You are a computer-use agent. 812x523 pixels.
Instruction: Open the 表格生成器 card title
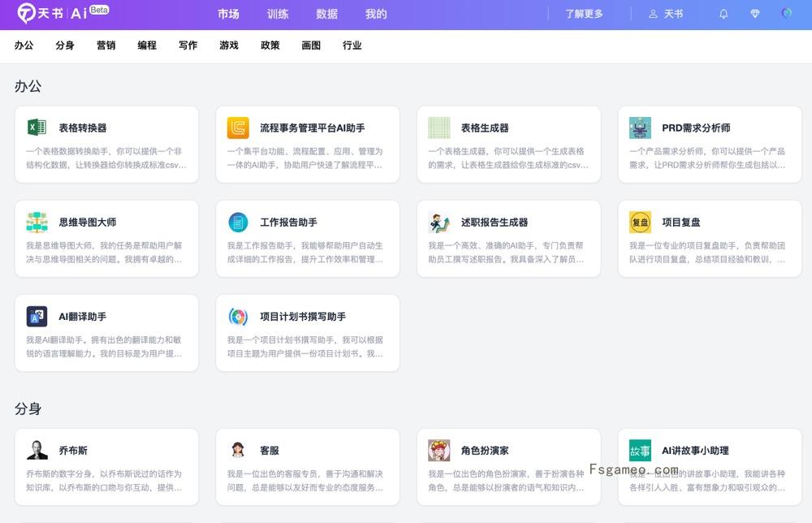point(485,128)
